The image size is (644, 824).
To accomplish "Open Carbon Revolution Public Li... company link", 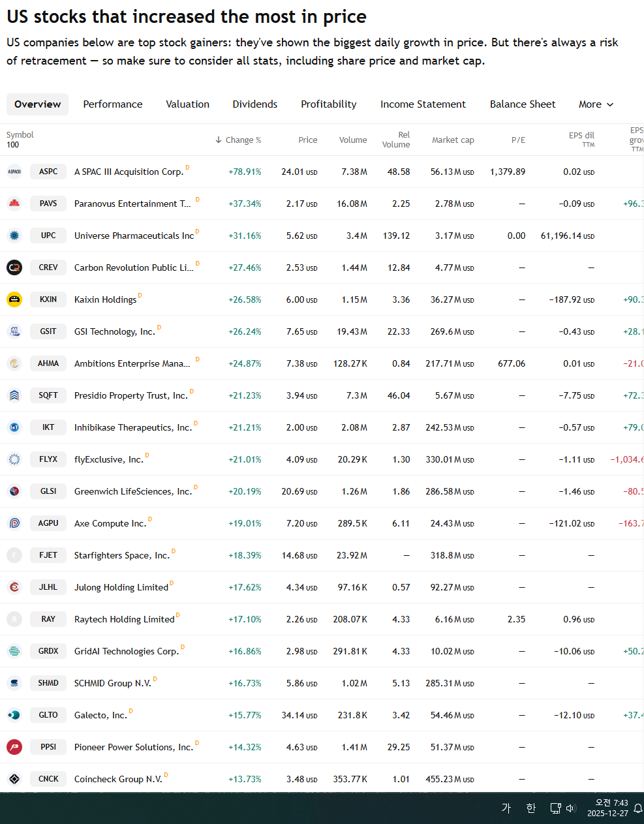I will pyautogui.click(x=134, y=267).
